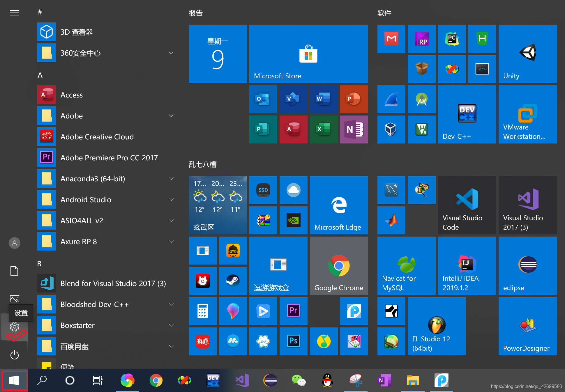Expand the Start menu hamburger button
This screenshot has width=565, height=392.
click(x=14, y=13)
